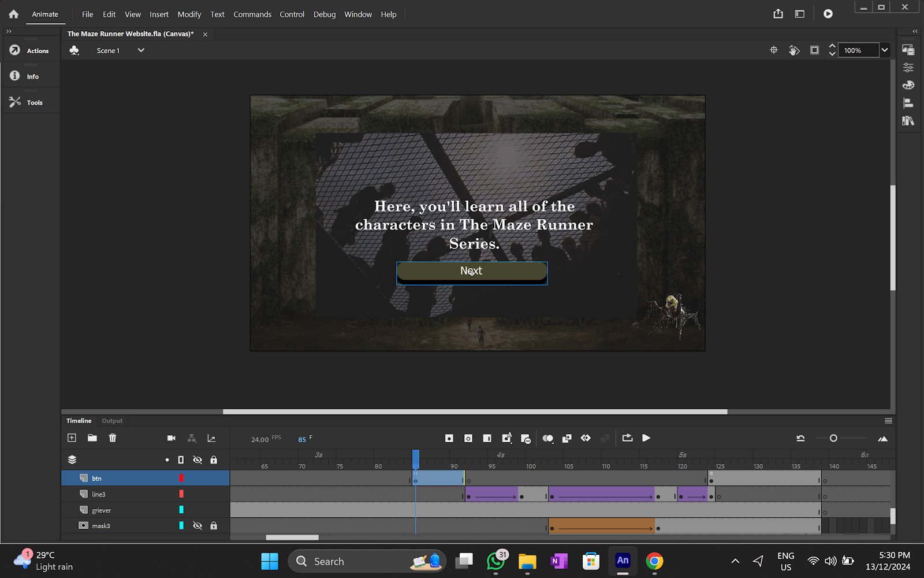Create a new layer folder
The height and width of the screenshot is (578, 924).
pos(92,438)
